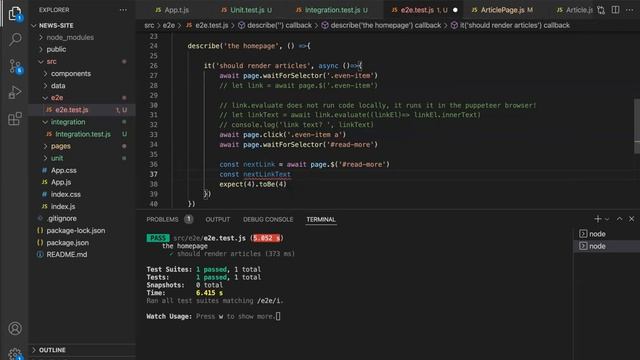Open the OUTPUT panel tab
The width and height of the screenshot is (640, 360).
(x=218, y=220)
